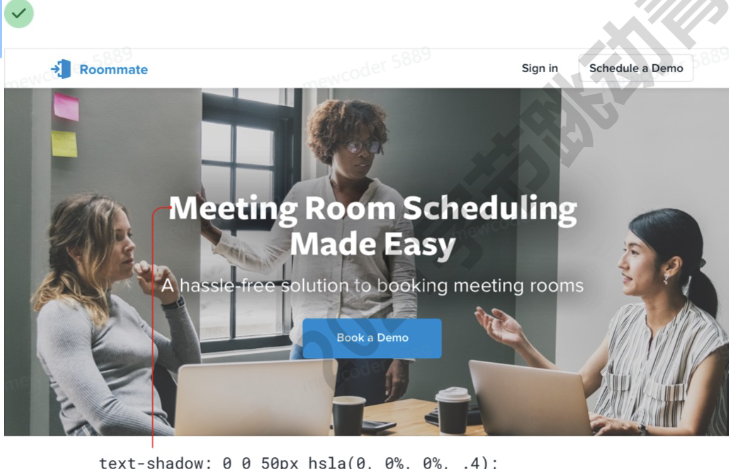Click the standing woman's eyeglasses
The image size is (729, 469).
click(363, 147)
